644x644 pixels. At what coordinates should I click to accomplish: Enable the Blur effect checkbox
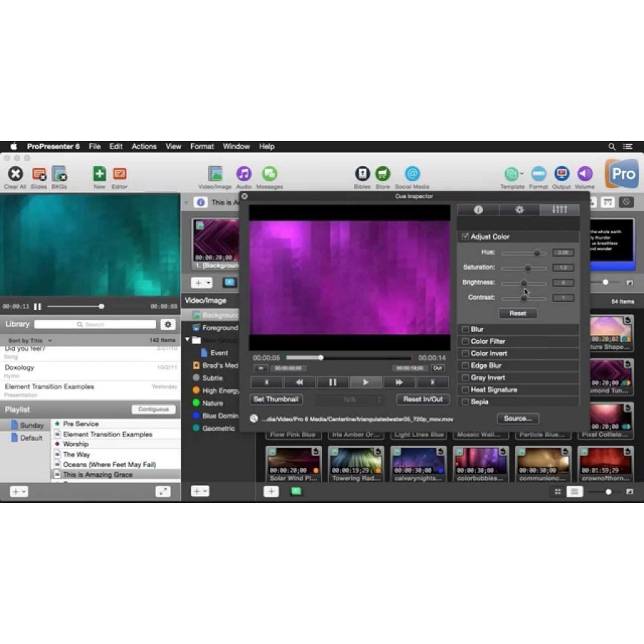[465, 330]
